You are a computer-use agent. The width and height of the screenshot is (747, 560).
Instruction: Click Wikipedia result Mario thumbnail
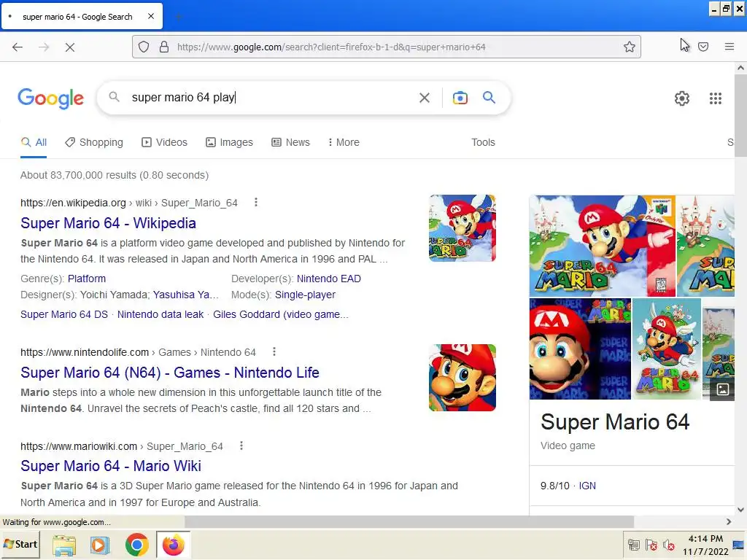point(462,228)
